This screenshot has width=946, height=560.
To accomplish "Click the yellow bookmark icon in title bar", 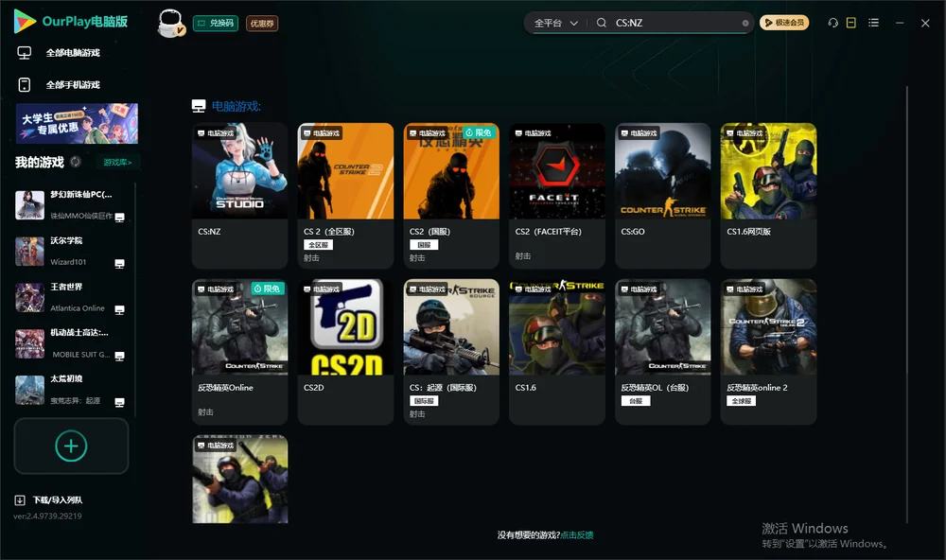I will [x=851, y=23].
